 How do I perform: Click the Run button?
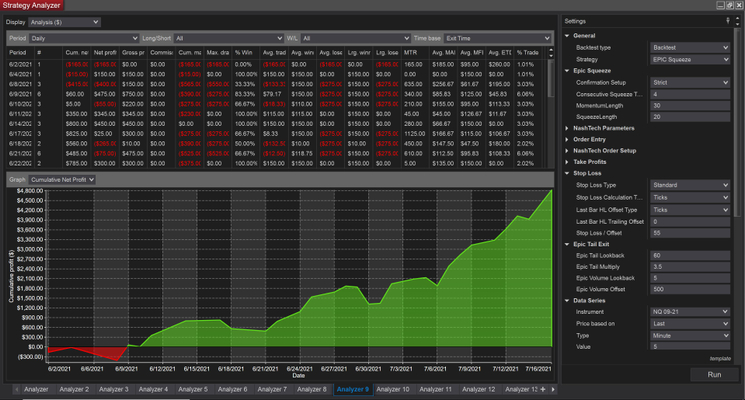point(714,374)
